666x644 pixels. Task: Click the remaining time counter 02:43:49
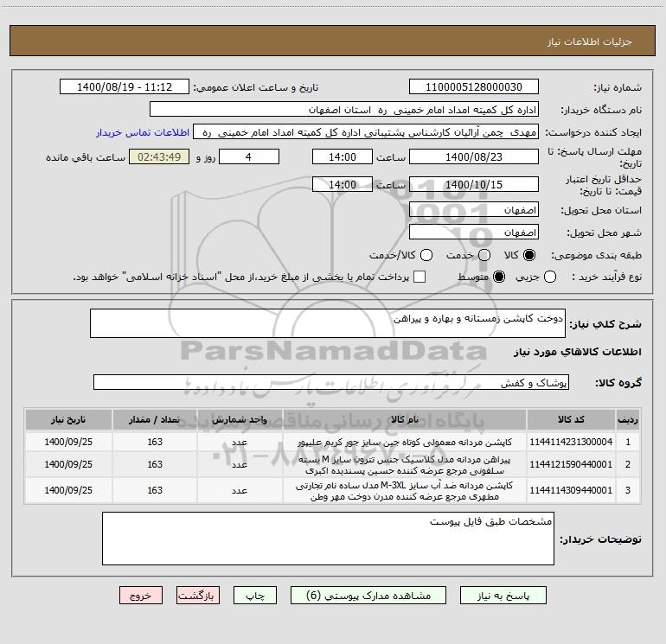159,156
